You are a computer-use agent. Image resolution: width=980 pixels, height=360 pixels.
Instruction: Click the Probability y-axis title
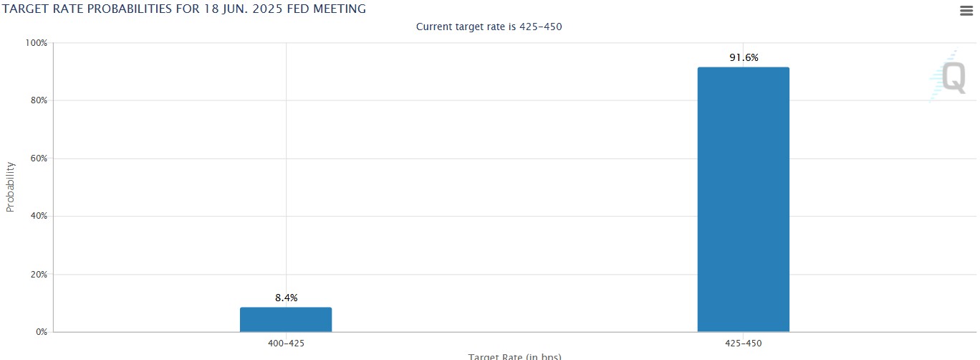pos(10,186)
